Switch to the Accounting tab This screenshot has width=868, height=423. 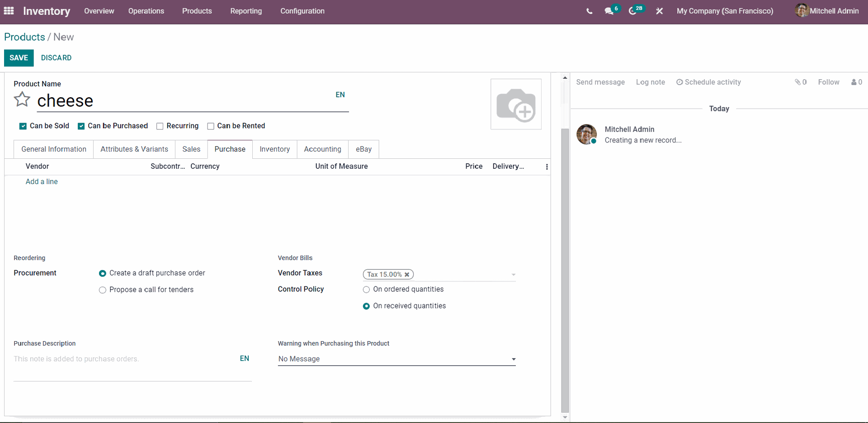click(323, 149)
